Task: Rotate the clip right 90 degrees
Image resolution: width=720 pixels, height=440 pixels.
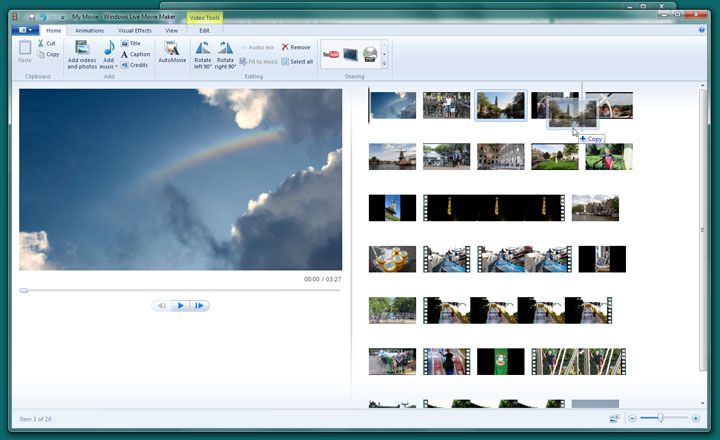Action: [226, 50]
